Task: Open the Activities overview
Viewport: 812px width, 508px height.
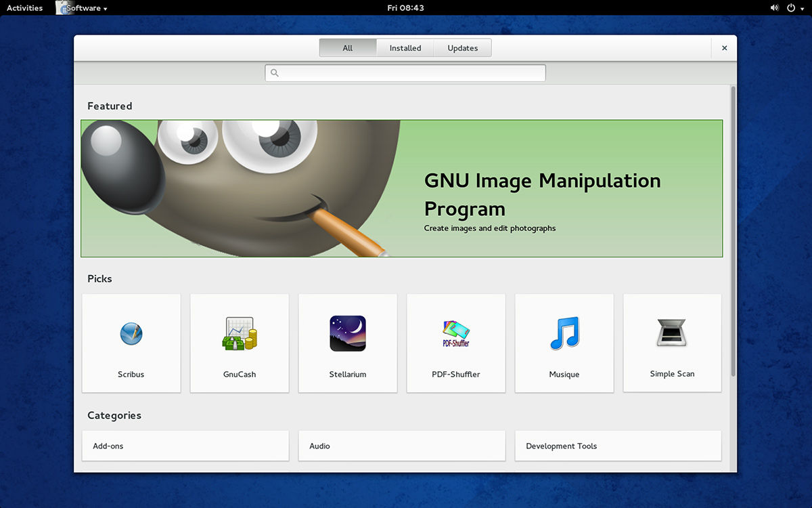Action: coord(24,8)
